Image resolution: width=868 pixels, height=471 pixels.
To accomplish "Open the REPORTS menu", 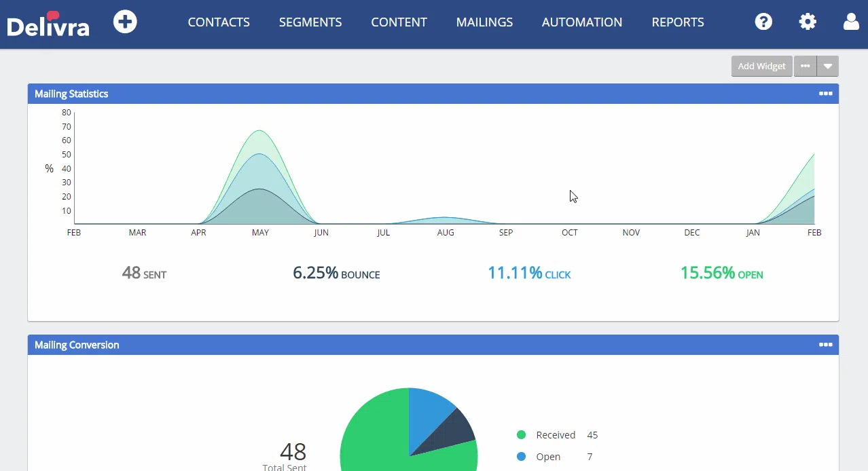I will 678,22.
